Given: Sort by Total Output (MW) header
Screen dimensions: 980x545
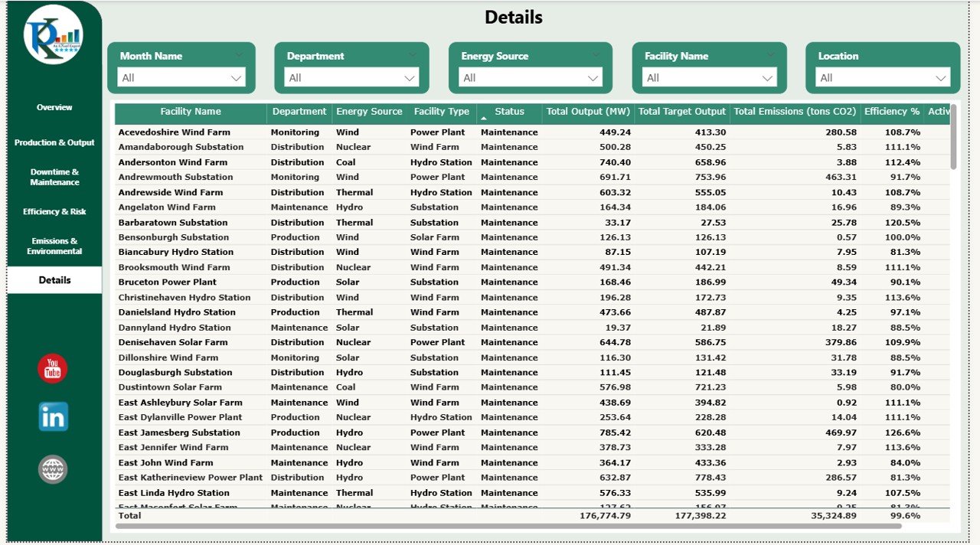Looking at the screenshot, I should [588, 112].
